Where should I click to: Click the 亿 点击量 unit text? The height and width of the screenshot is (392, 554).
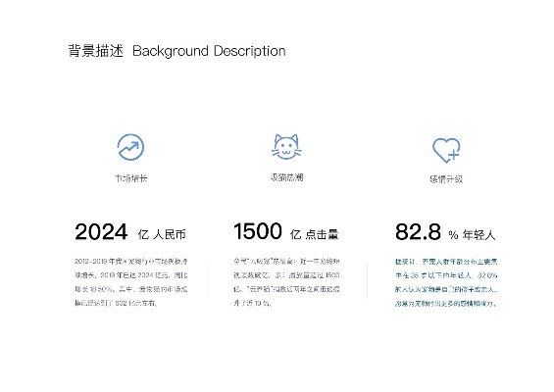314,234
